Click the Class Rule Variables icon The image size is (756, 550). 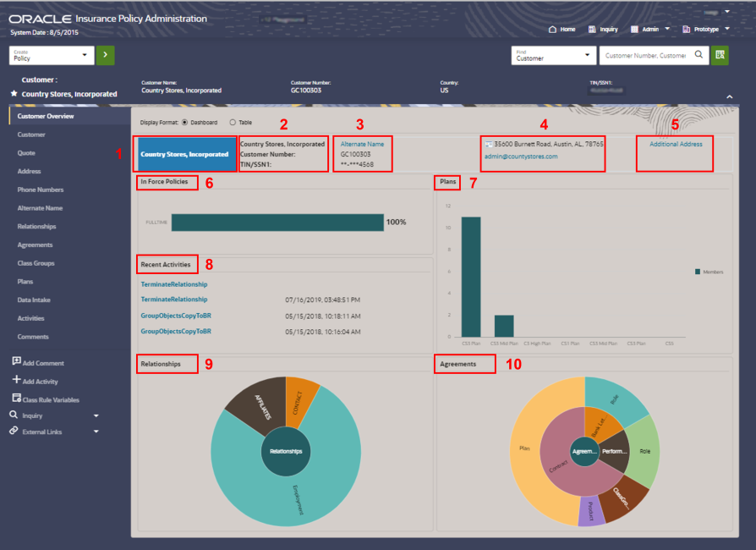[x=16, y=398]
